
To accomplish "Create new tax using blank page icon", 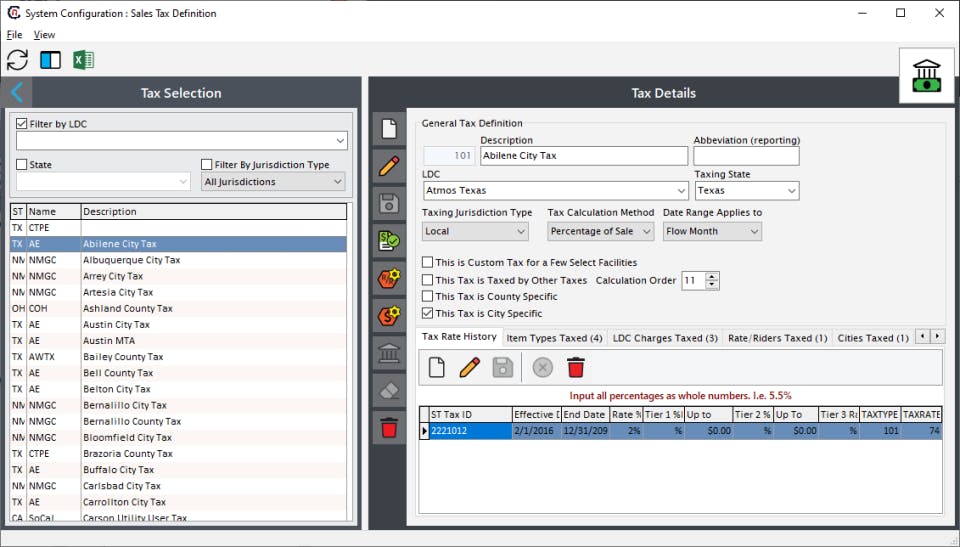I will [389, 129].
